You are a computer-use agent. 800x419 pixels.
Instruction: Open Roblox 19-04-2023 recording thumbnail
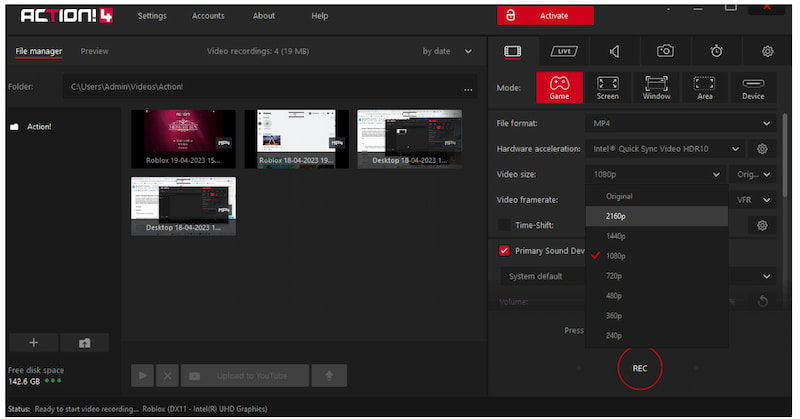pyautogui.click(x=183, y=138)
